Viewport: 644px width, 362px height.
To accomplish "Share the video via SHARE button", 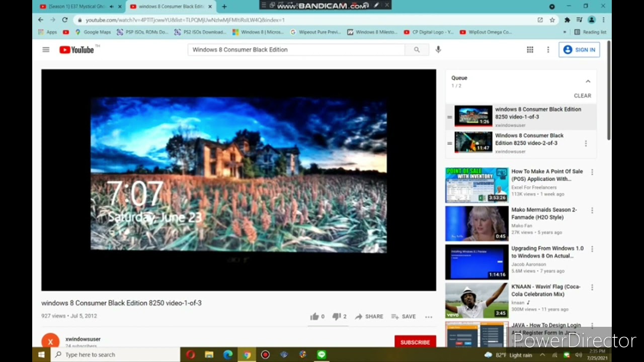I will 369,316.
